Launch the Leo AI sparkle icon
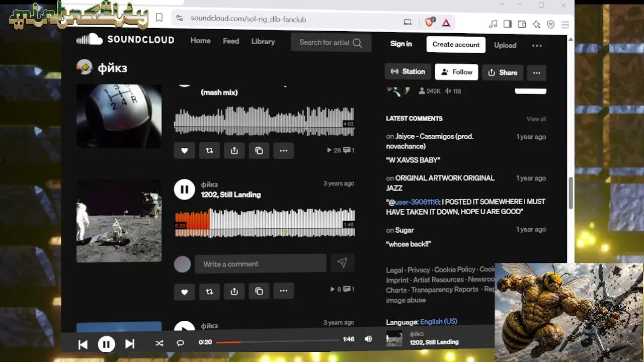 pos(536,24)
